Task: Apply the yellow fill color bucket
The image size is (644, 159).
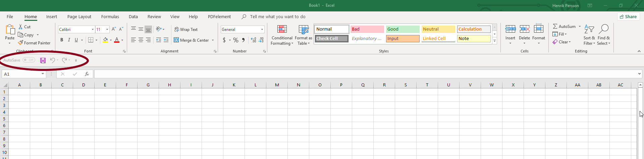Action: click(x=105, y=40)
